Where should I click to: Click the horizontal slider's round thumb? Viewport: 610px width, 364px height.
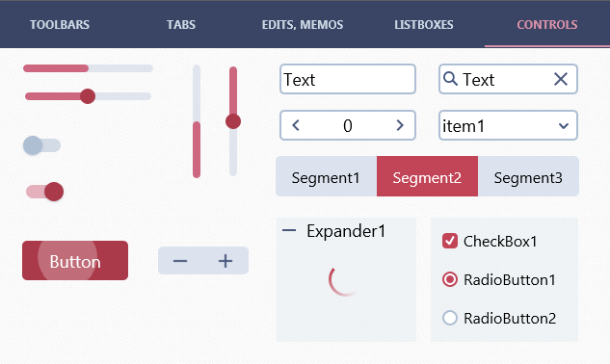tap(88, 96)
